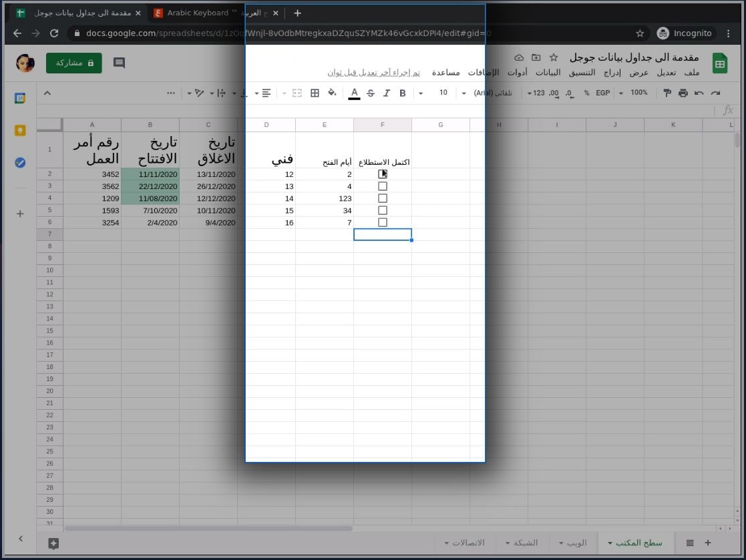
Task: Open more toolbar options (three dots)
Action: 171,93
